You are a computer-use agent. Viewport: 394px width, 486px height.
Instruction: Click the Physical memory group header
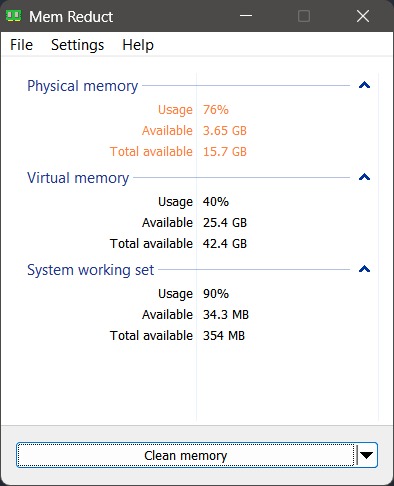82,86
